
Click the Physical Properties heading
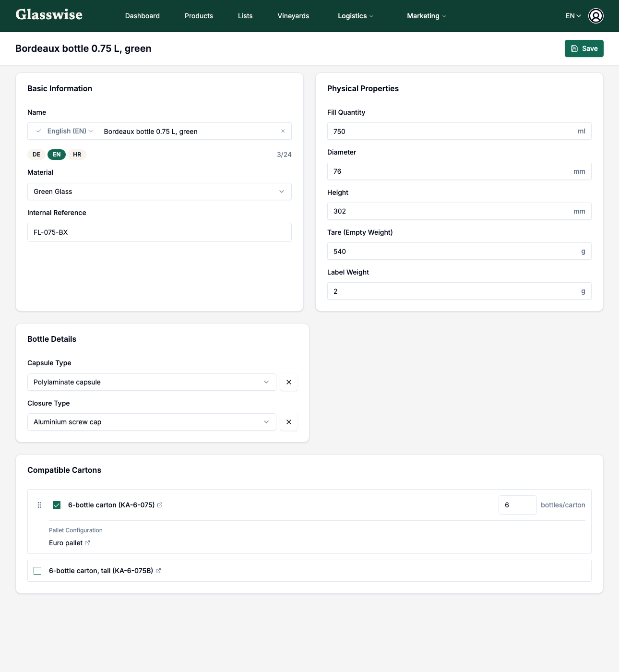point(363,88)
